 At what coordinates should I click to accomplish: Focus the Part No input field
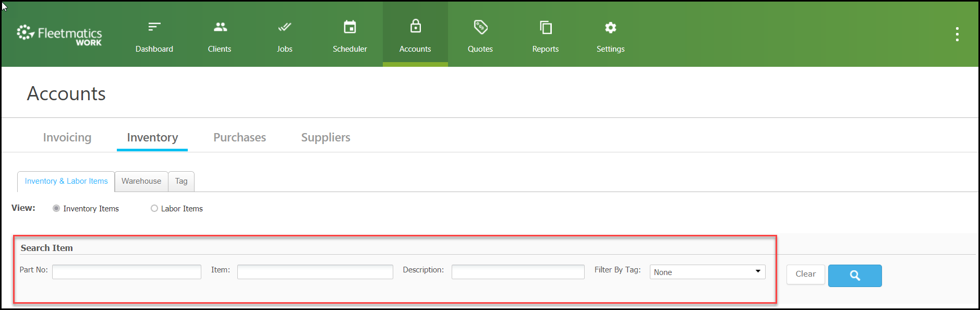click(127, 272)
